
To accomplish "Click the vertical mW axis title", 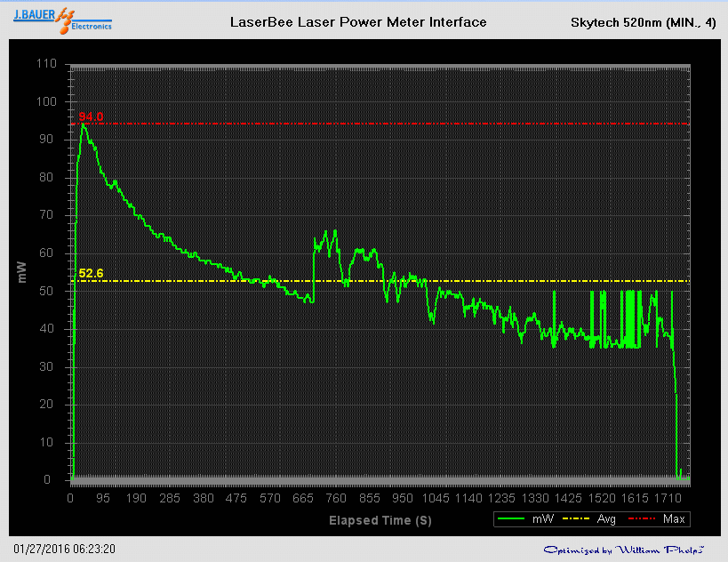I will [23, 272].
